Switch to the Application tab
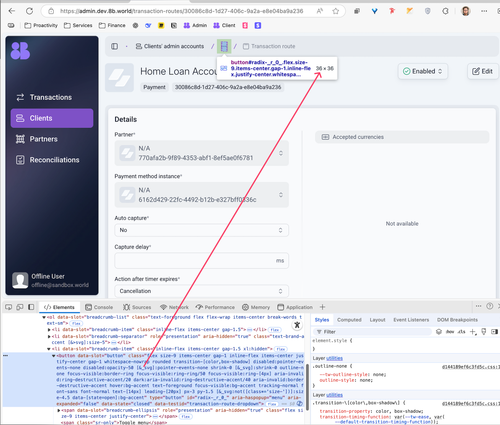Screen dimensions: 500x425 pyautogui.click(x=295, y=307)
